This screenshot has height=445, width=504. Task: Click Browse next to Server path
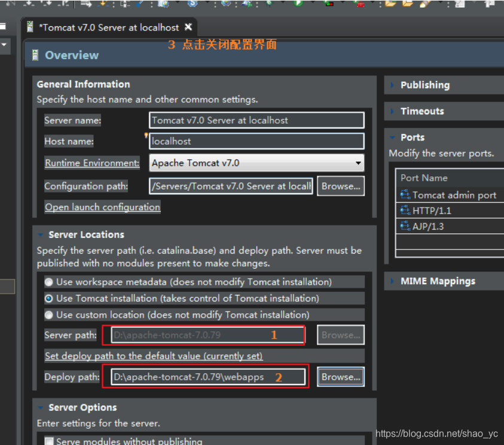point(341,335)
